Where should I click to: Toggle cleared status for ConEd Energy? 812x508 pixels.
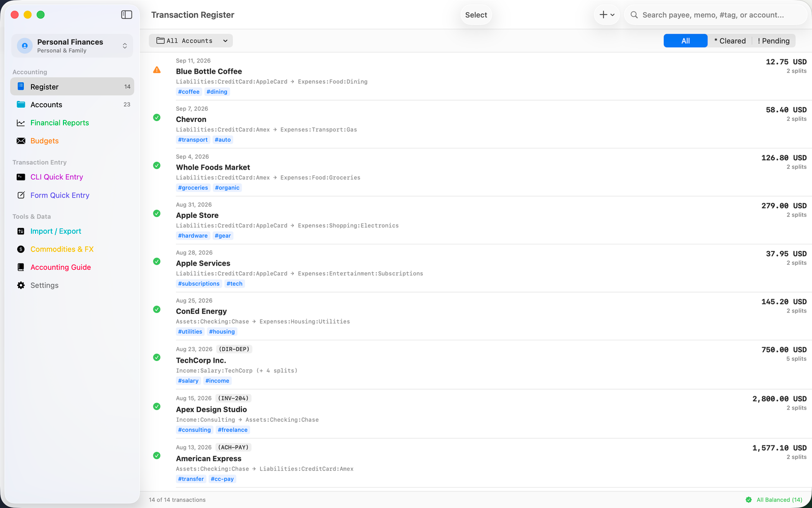coord(157,309)
